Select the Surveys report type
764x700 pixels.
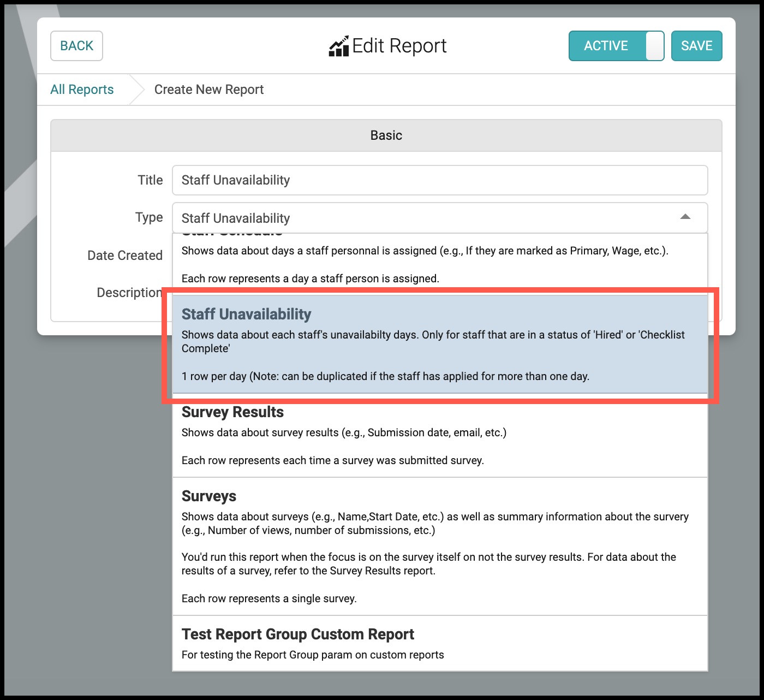coord(440,547)
